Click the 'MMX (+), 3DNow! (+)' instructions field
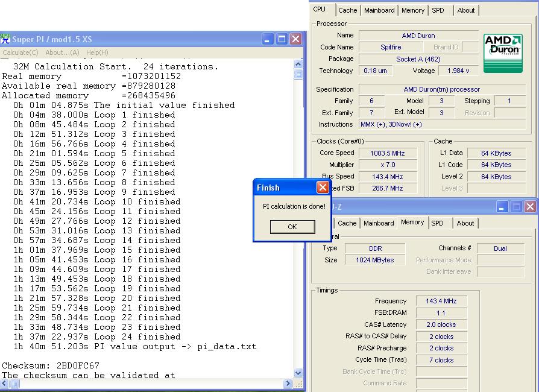 coord(442,124)
